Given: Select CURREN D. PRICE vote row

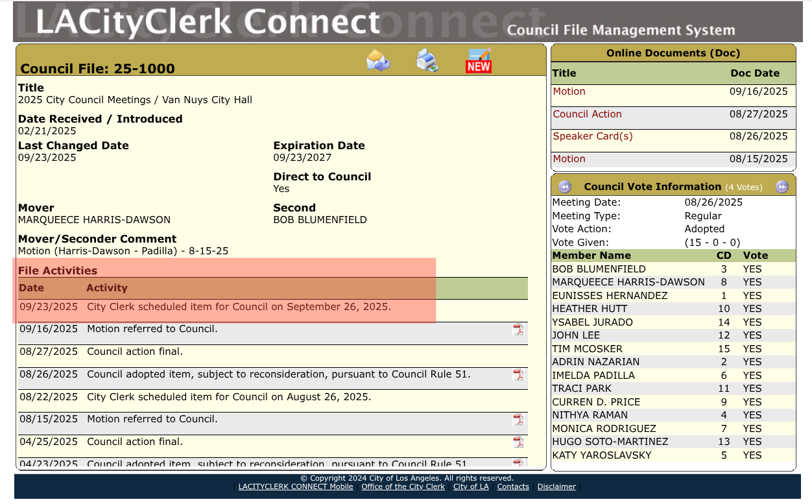Looking at the screenshot, I should tap(673, 402).
